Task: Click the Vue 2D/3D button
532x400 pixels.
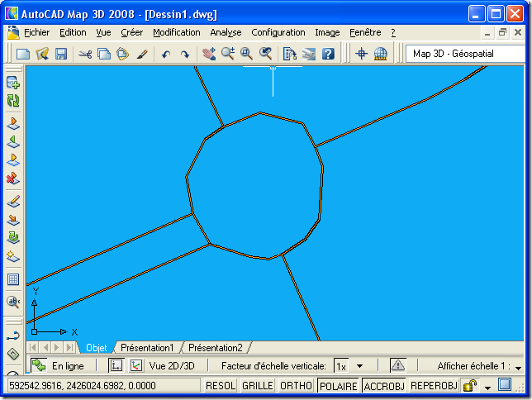Action: point(162,365)
